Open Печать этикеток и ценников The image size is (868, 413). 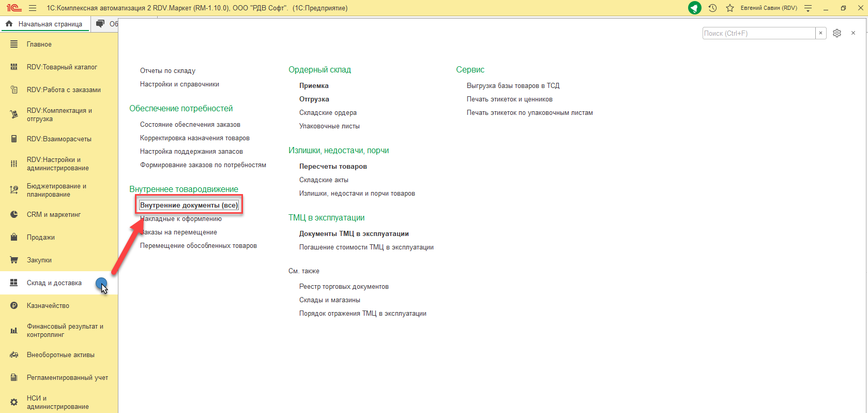[510, 99]
